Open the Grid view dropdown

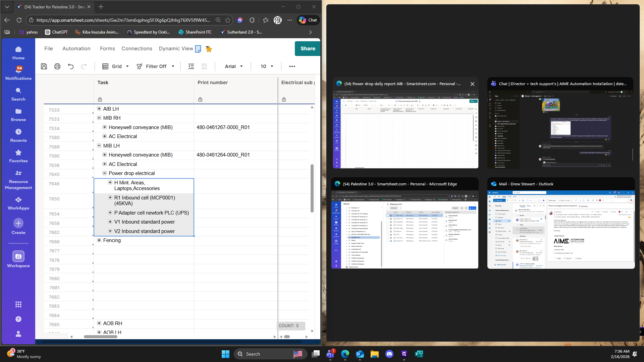116,66
